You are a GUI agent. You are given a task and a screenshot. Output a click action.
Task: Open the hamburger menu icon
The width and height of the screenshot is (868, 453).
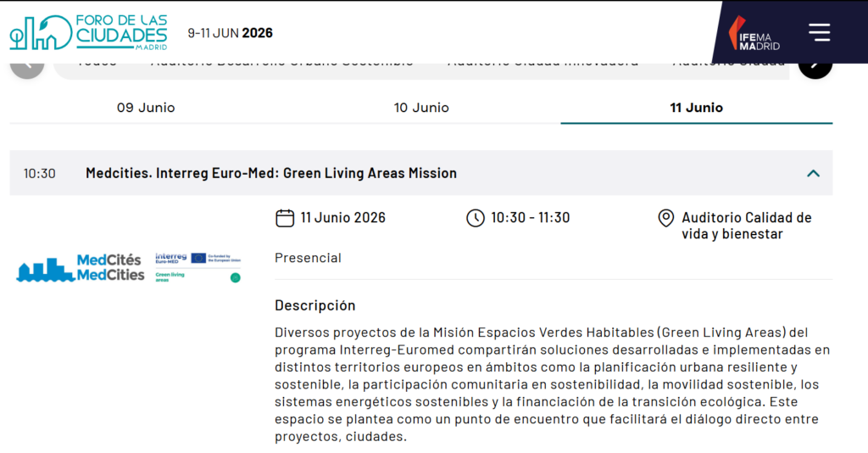pyautogui.click(x=820, y=32)
